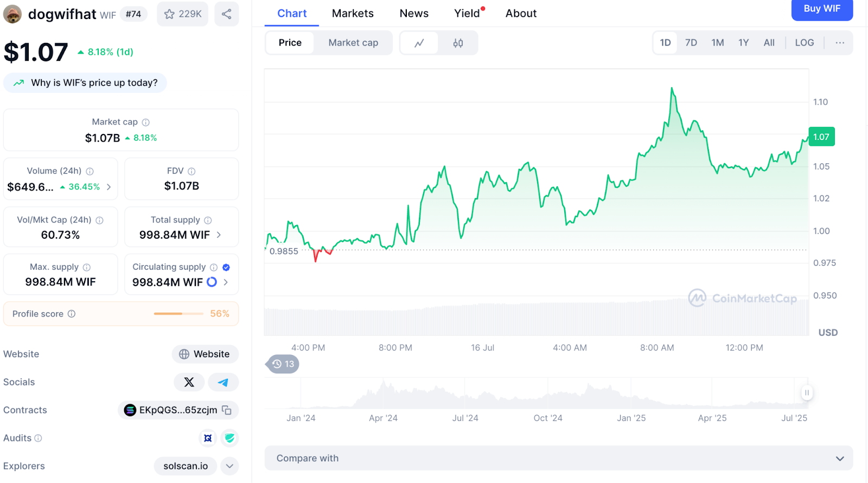Toggle LOG scale on the chart
This screenshot has width=868, height=483.
(805, 43)
